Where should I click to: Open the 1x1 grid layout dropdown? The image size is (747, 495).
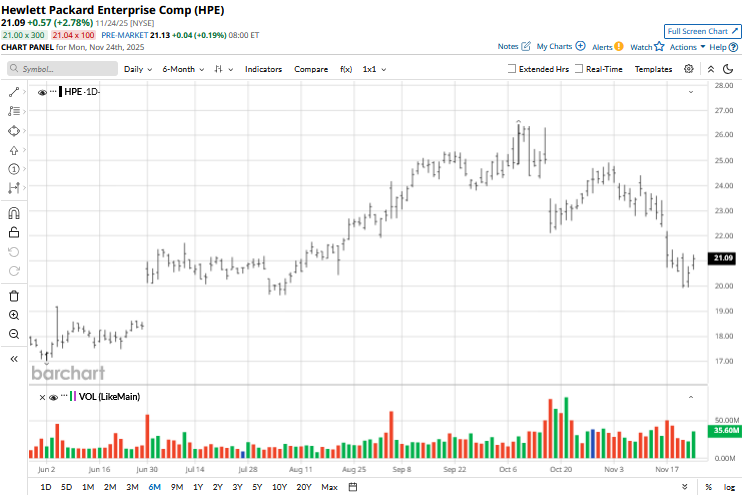(374, 69)
